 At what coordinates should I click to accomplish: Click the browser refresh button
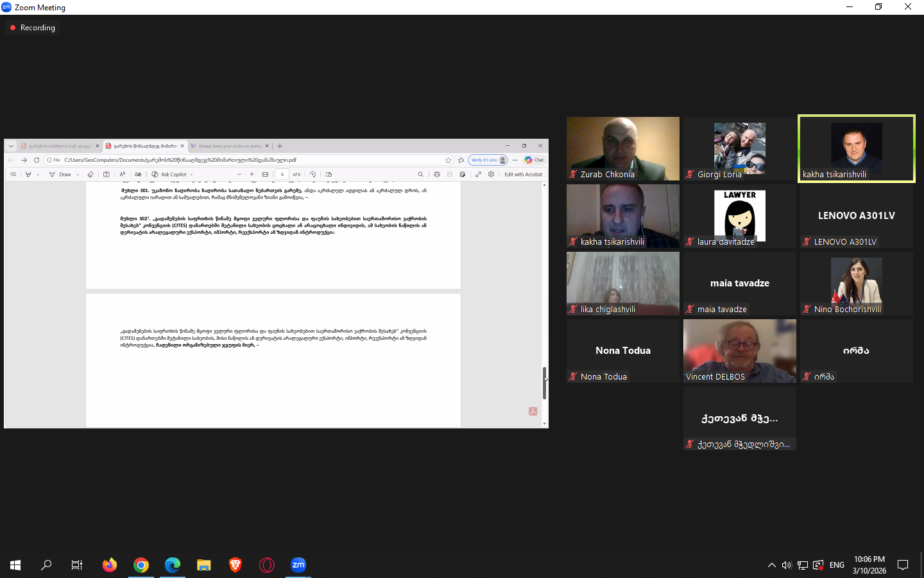pyautogui.click(x=37, y=160)
